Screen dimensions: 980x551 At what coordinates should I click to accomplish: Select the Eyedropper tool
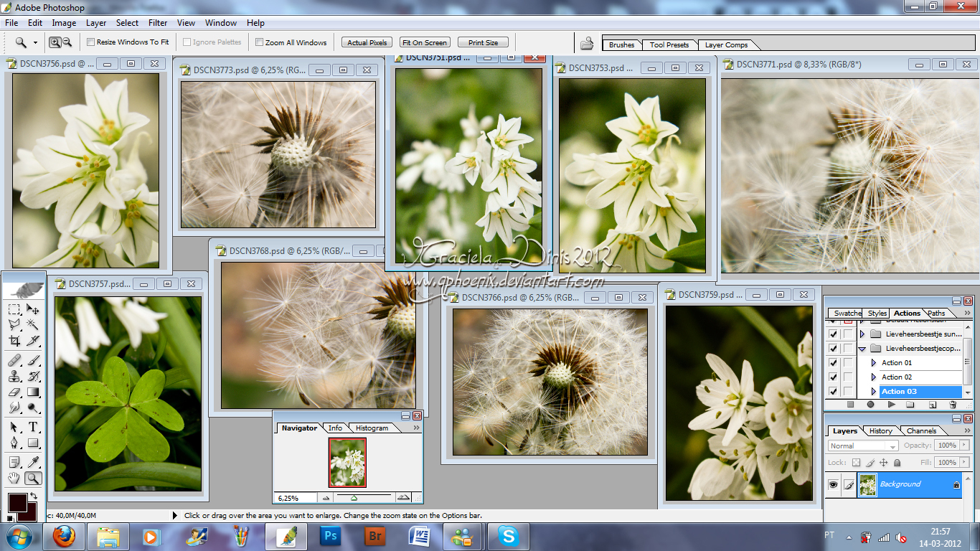tap(33, 462)
